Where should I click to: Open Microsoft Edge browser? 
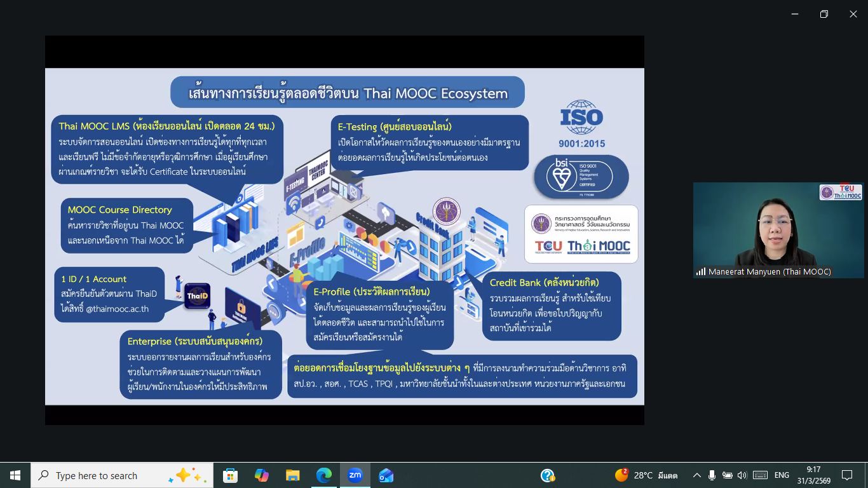323,475
